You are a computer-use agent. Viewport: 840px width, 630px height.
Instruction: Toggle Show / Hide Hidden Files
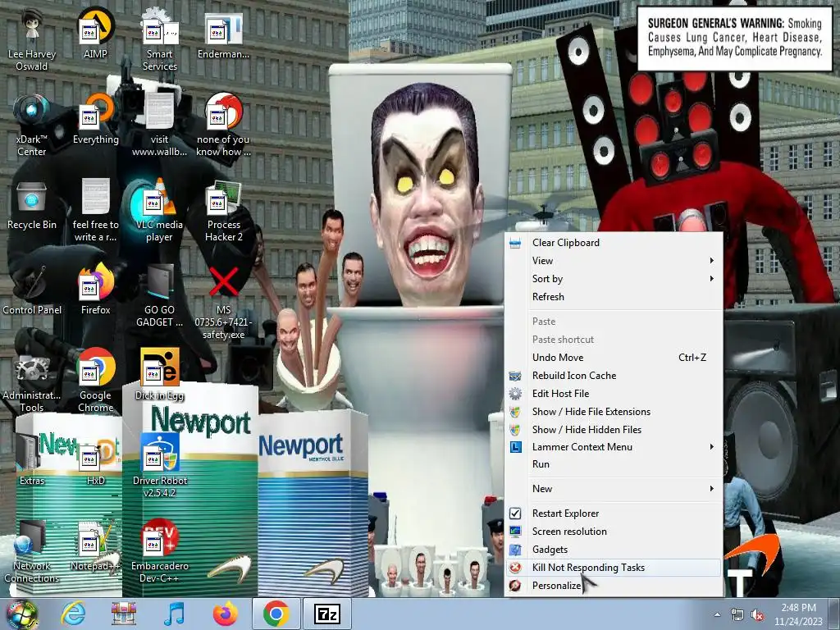614,430
